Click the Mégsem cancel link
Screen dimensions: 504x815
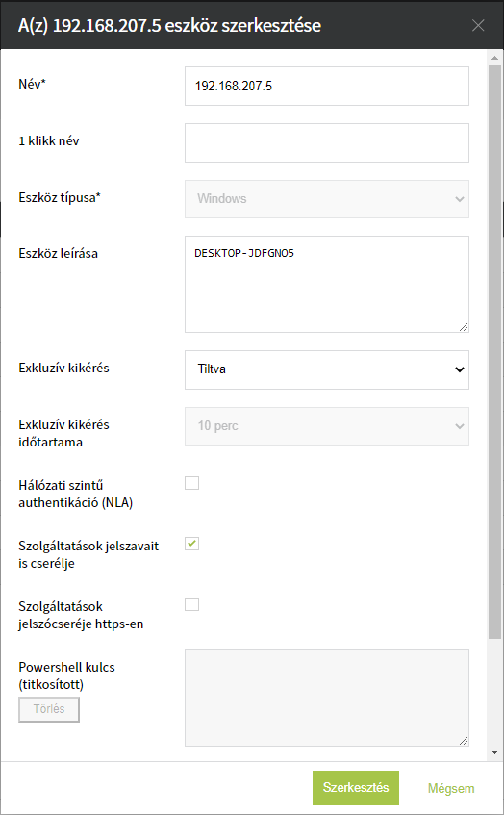(451, 788)
